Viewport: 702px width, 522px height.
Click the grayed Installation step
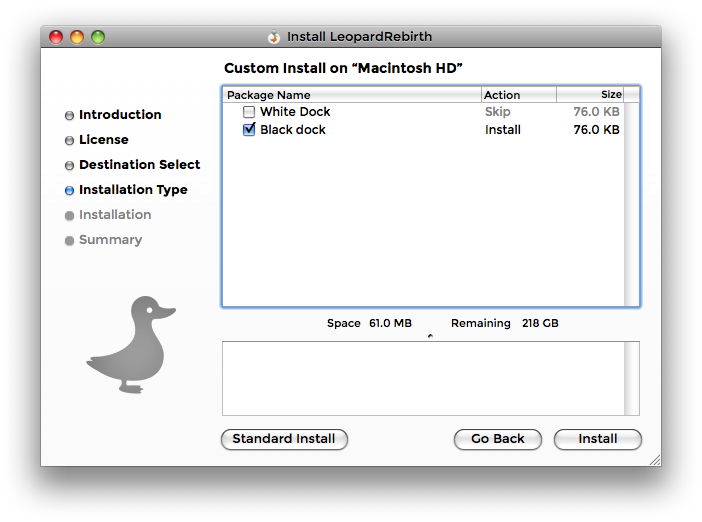(115, 215)
